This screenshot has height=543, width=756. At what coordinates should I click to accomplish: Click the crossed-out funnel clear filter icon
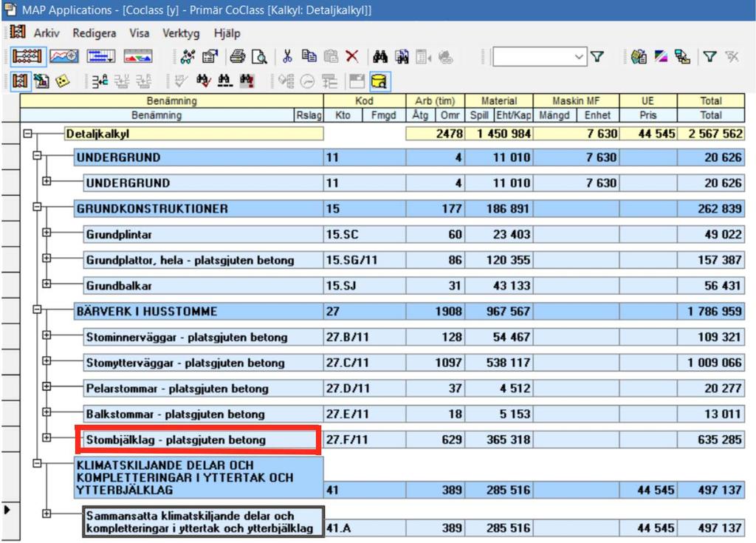click(x=732, y=56)
